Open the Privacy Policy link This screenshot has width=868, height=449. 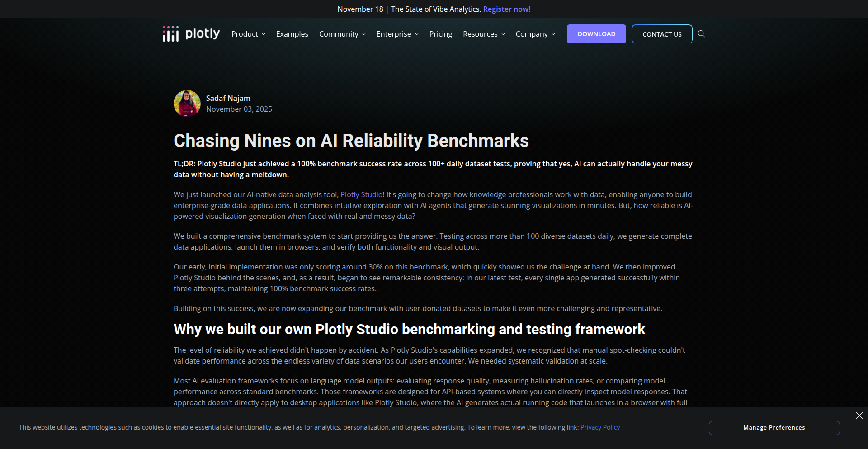click(600, 427)
